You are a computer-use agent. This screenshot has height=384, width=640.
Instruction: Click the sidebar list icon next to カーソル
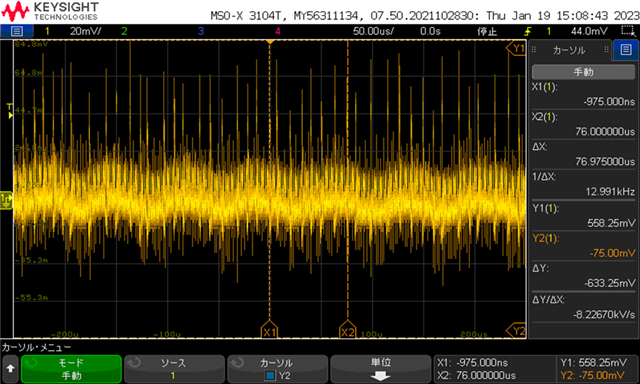pyautogui.click(x=626, y=50)
